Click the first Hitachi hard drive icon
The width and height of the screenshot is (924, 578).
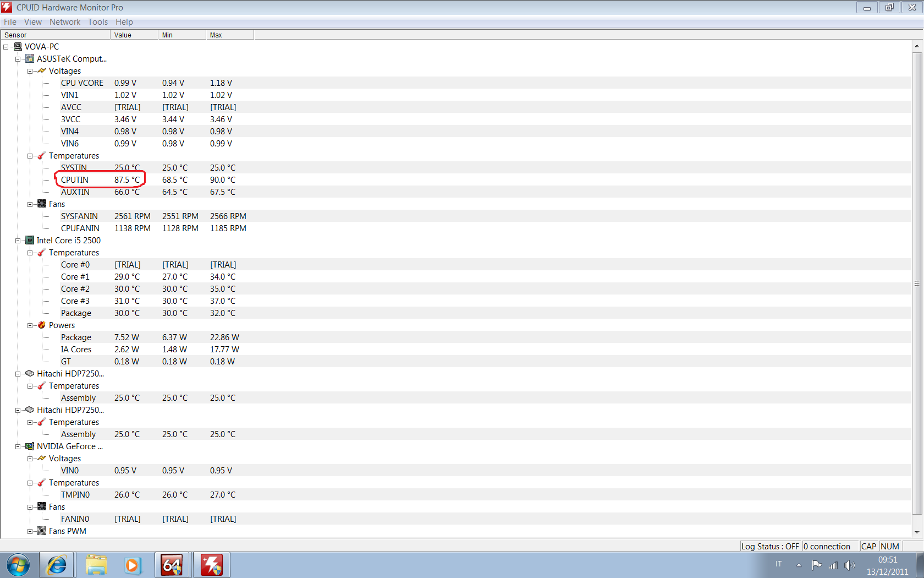pyautogui.click(x=30, y=374)
